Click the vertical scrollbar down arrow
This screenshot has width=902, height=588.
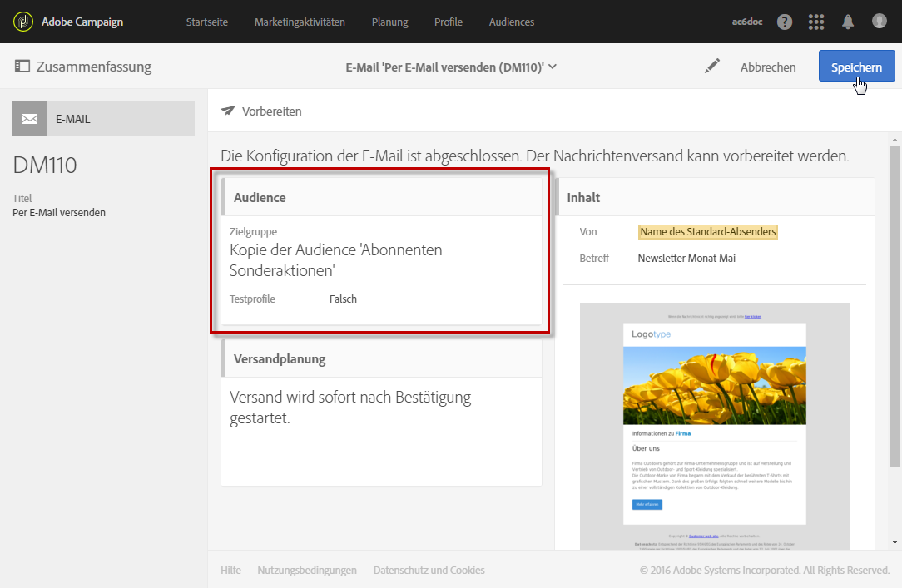click(895, 542)
